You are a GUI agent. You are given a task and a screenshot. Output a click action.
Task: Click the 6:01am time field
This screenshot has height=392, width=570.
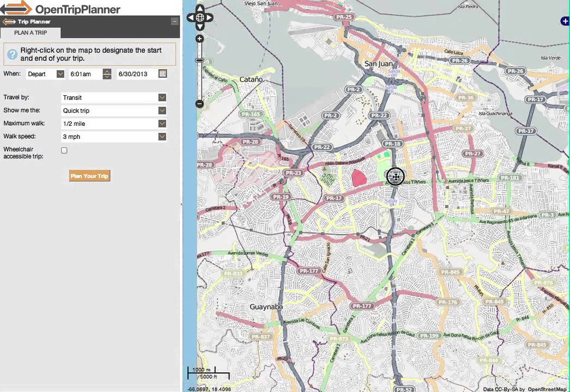[86, 74]
